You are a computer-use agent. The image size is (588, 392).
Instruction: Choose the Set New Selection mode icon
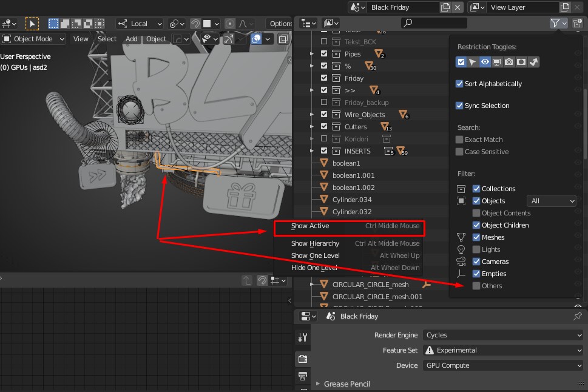coord(53,24)
